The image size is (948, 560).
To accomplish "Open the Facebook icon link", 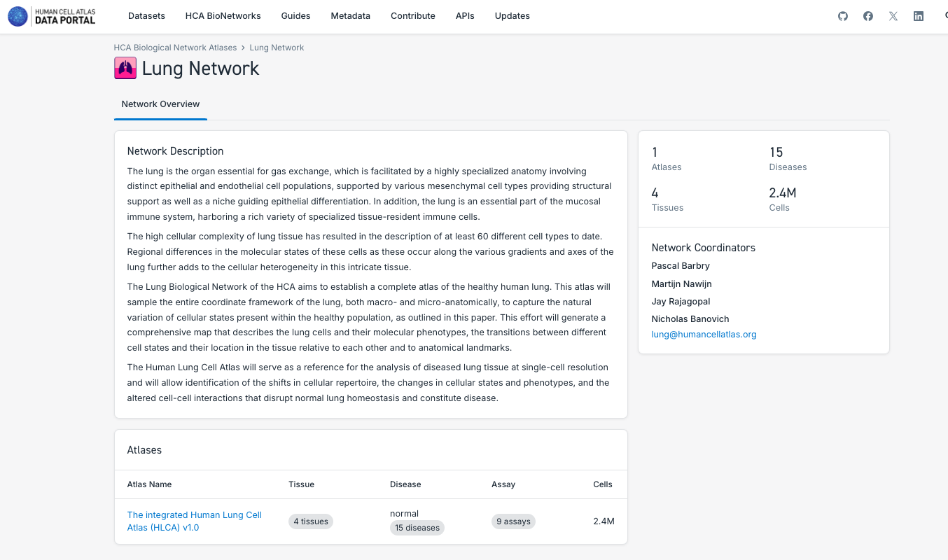I will [868, 16].
